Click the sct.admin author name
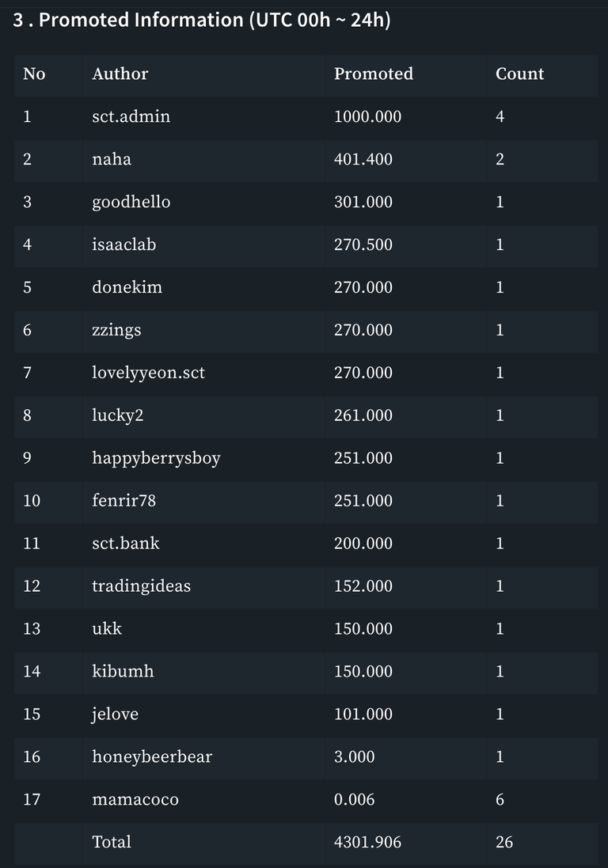 [x=131, y=116]
